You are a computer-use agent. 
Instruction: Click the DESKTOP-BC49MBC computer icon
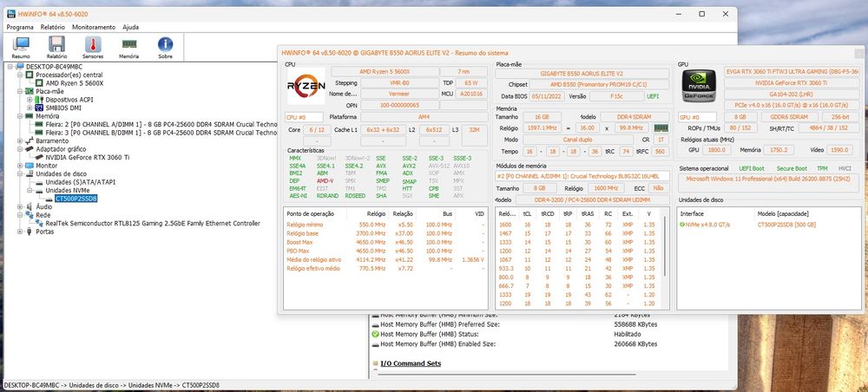click(x=21, y=67)
